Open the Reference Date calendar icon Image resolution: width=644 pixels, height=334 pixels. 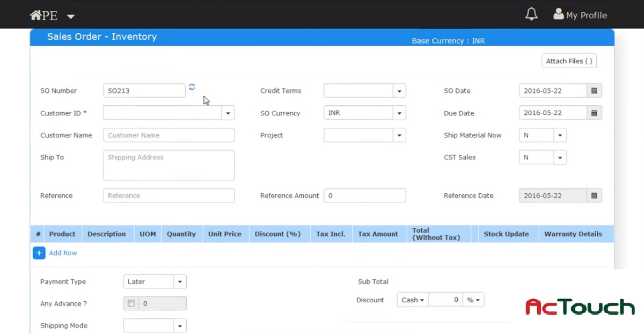click(594, 195)
